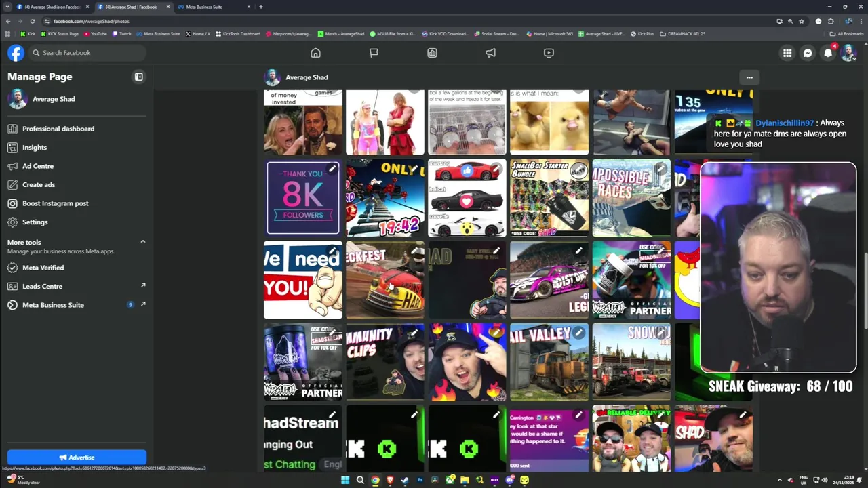The image size is (868, 488).
Task: Open the Kick Status Page bookmark
Action: coord(60,33)
